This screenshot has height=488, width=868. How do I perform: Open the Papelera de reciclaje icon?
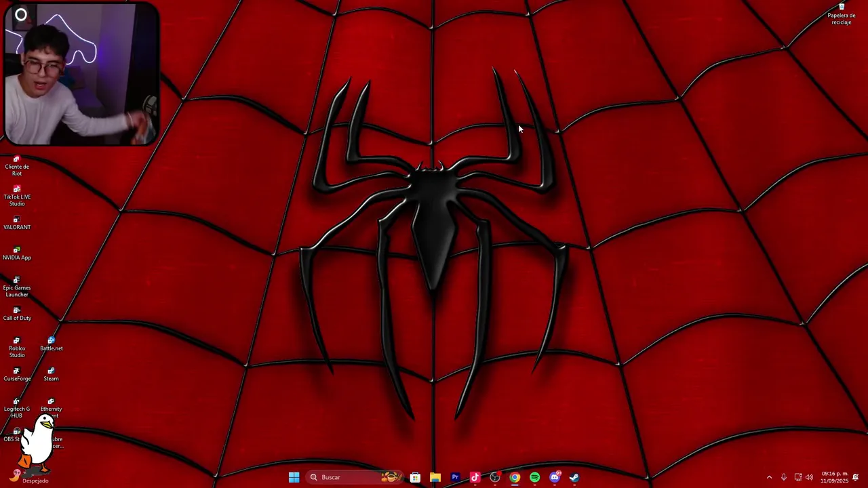point(842,14)
